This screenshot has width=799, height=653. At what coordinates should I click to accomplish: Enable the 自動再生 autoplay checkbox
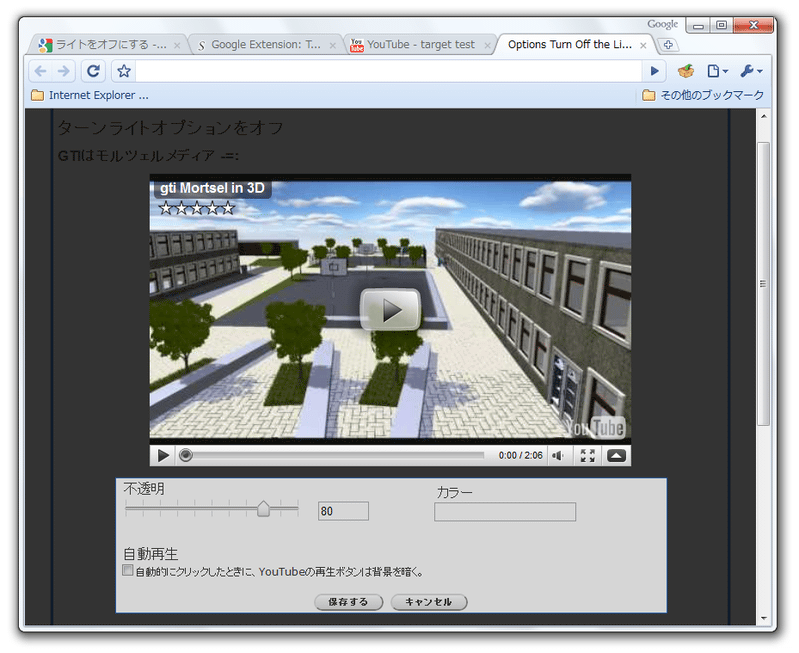(x=127, y=570)
